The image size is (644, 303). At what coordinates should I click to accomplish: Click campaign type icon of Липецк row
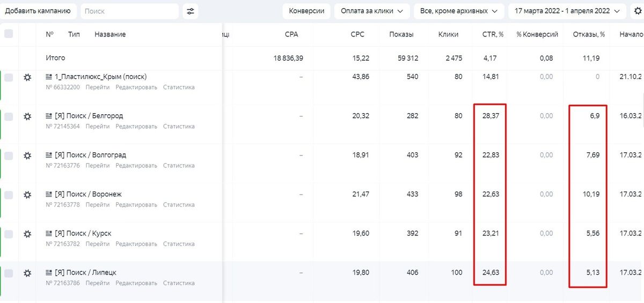pos(49,272)
